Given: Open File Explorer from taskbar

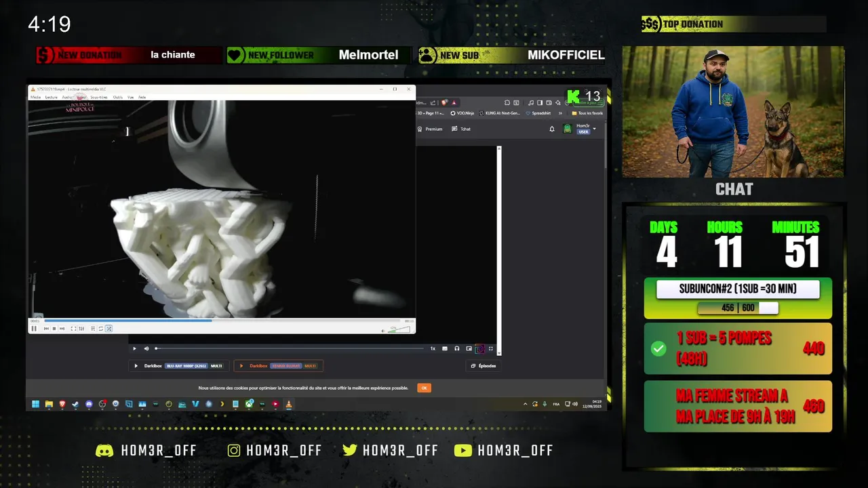Looking at the screenshot, I should click(x=49, y=404).
